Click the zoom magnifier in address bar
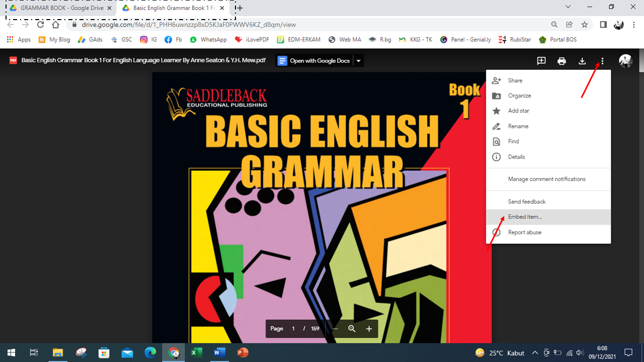The width and height of the screenshot is (644, 362). coord(554,24)
